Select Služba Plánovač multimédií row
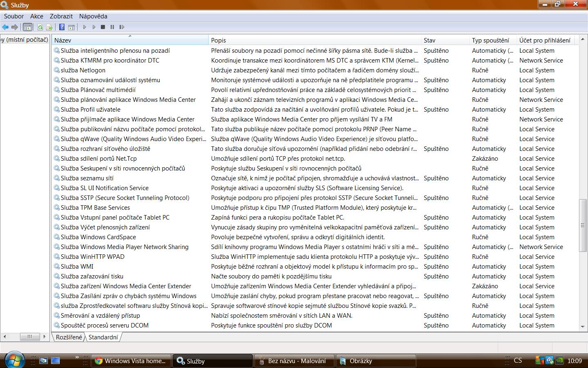 point(315,90)
